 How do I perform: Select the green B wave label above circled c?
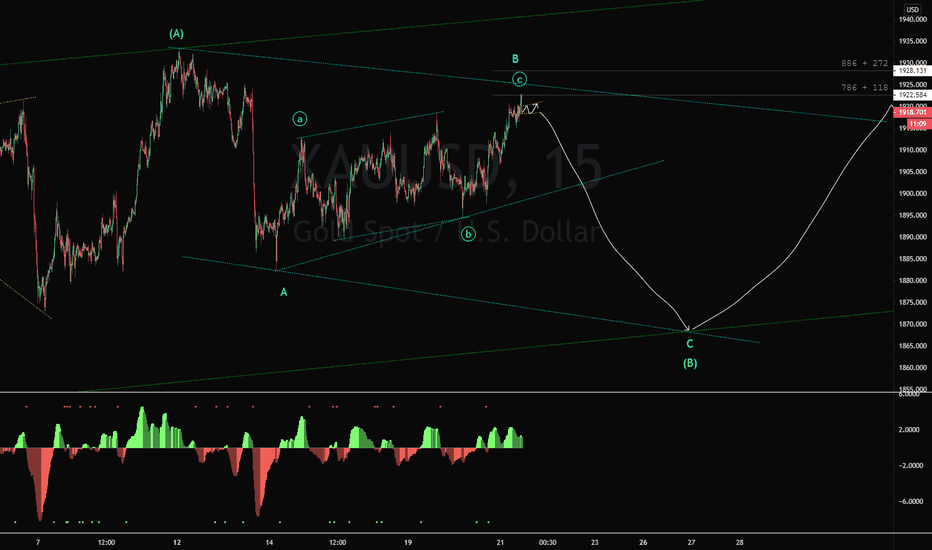point(515,59)
